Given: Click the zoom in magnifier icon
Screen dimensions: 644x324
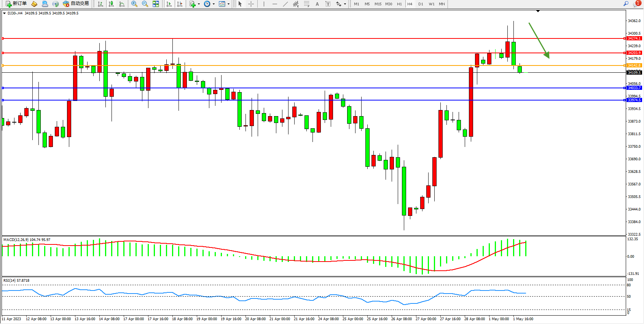Looking at the screenshot, I should click(x=134, y=4).
